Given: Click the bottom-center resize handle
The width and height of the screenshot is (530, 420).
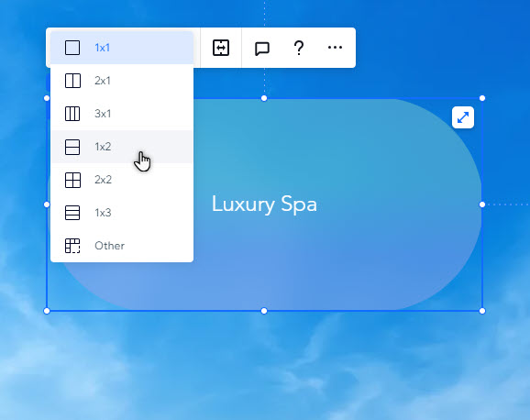Looking at the screenshot, I should coord(264,311).
